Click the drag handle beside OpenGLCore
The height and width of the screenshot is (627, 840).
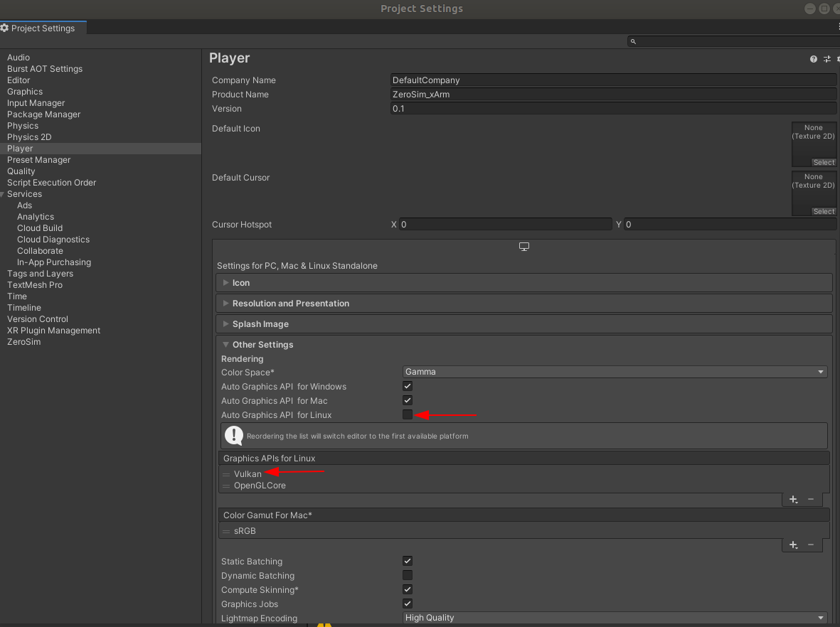point(226,486)
